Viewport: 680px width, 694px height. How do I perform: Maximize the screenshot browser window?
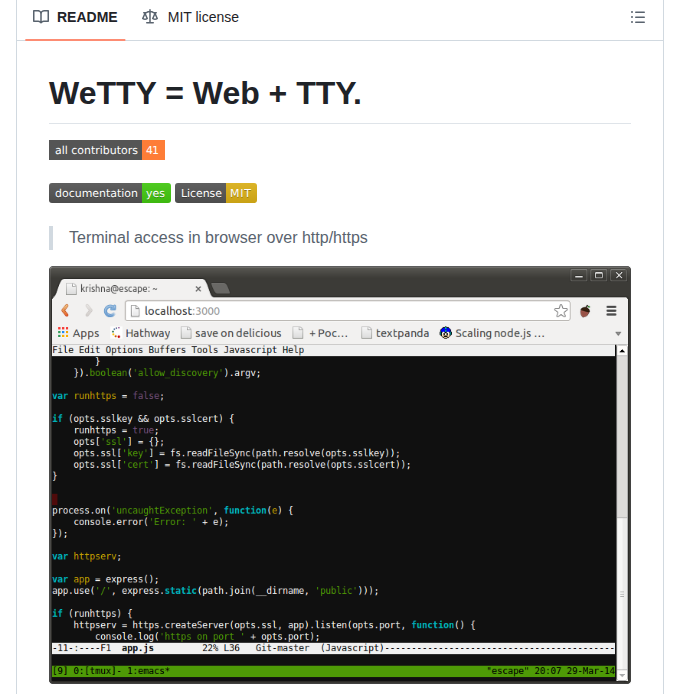[x=599, y=275]
